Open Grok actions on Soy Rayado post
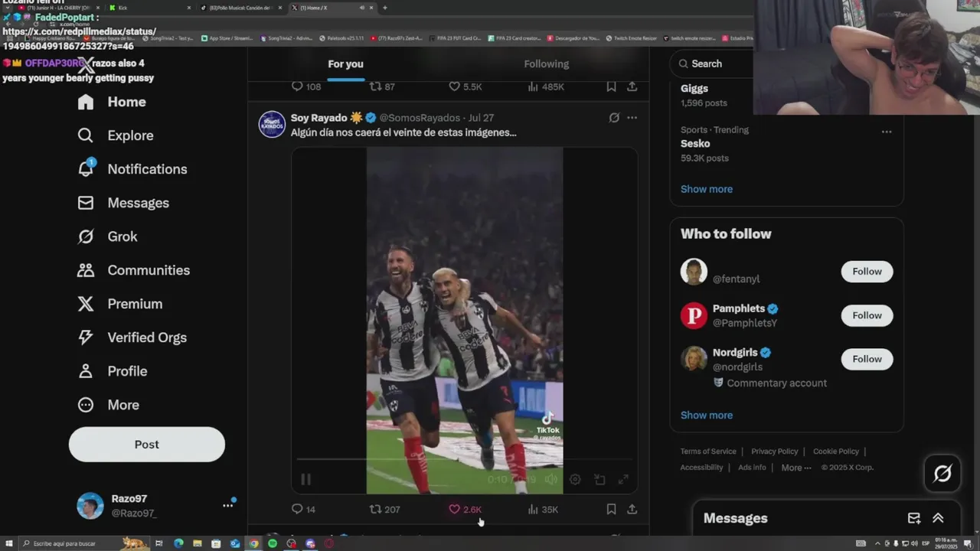 click(613, 118)
